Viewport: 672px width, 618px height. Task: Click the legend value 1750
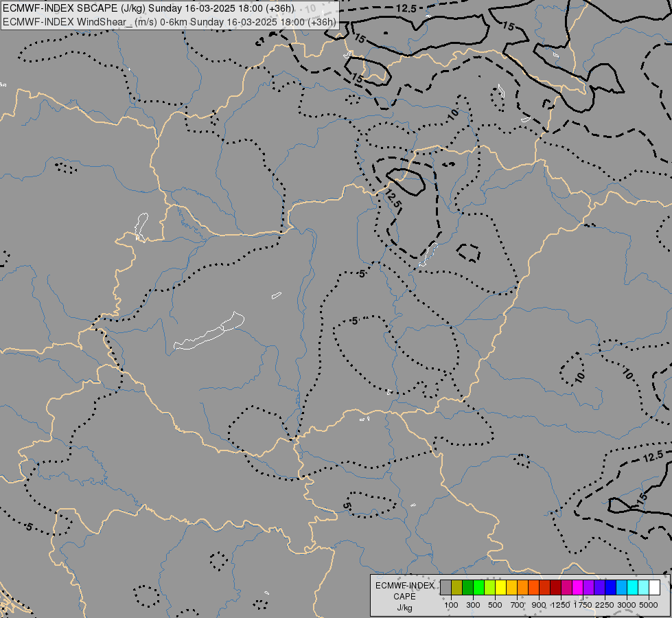(583, 605)
